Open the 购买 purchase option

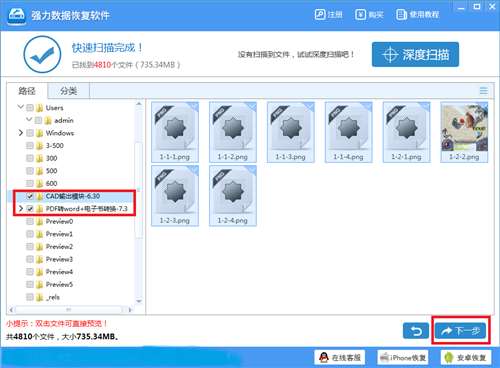coord(369,15)
